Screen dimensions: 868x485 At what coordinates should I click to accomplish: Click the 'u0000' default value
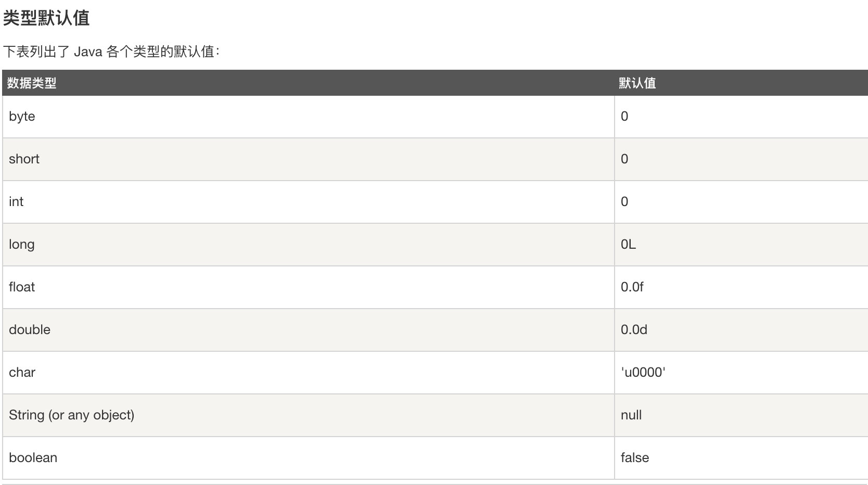[x=643, y=373]
